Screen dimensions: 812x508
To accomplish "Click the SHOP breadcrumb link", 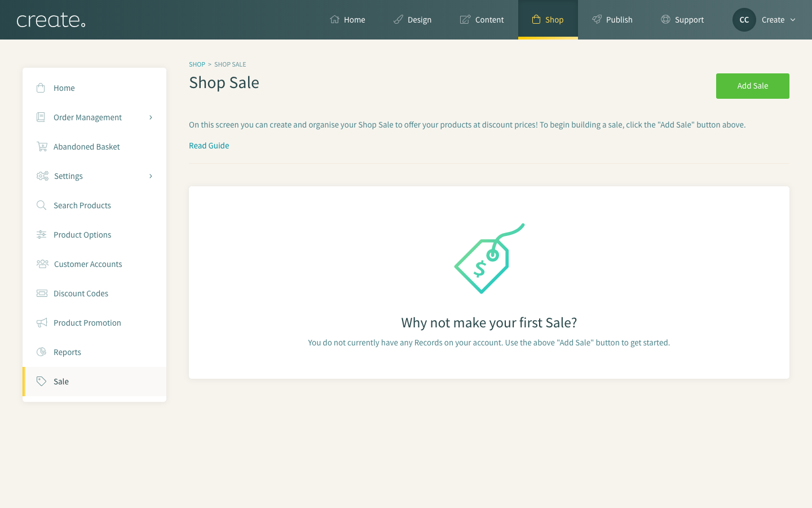I will [197, 64].
